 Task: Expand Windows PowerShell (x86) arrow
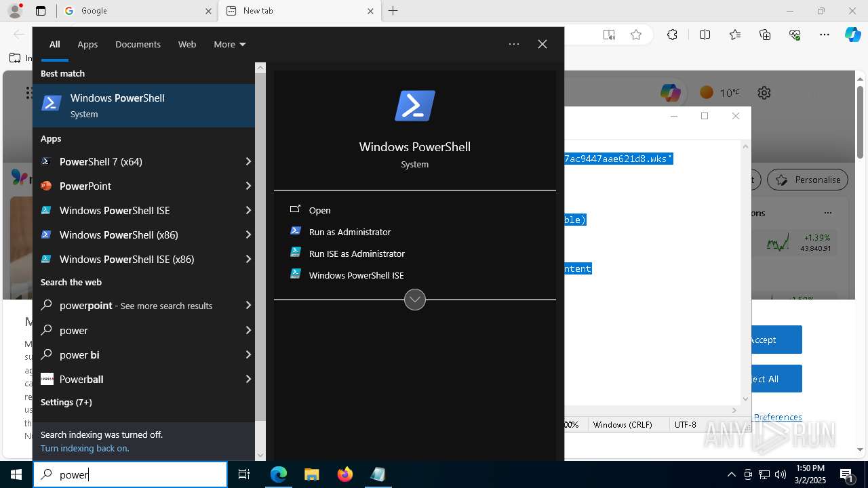[x=248, y=235]
